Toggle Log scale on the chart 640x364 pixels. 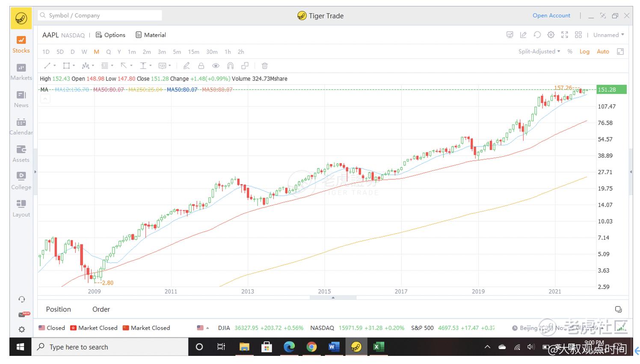[x=584, y=52]
